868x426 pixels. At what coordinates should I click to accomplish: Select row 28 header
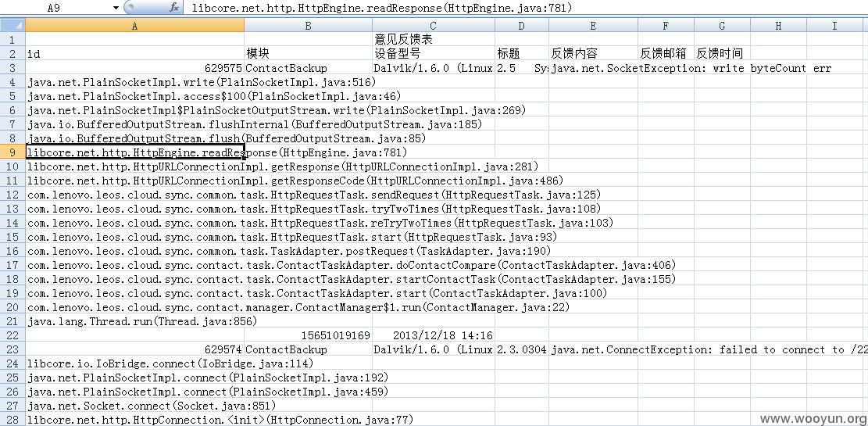13,419
